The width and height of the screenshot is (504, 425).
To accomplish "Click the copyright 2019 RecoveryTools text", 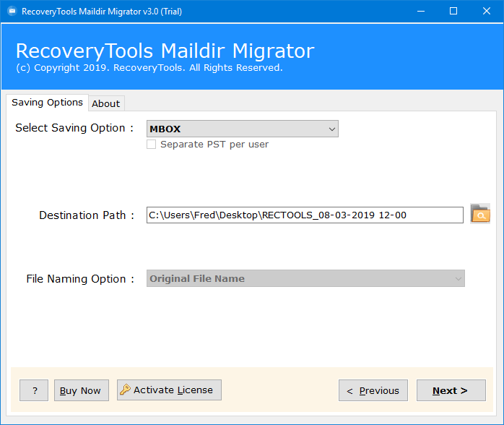I will (x=149, y=68).
